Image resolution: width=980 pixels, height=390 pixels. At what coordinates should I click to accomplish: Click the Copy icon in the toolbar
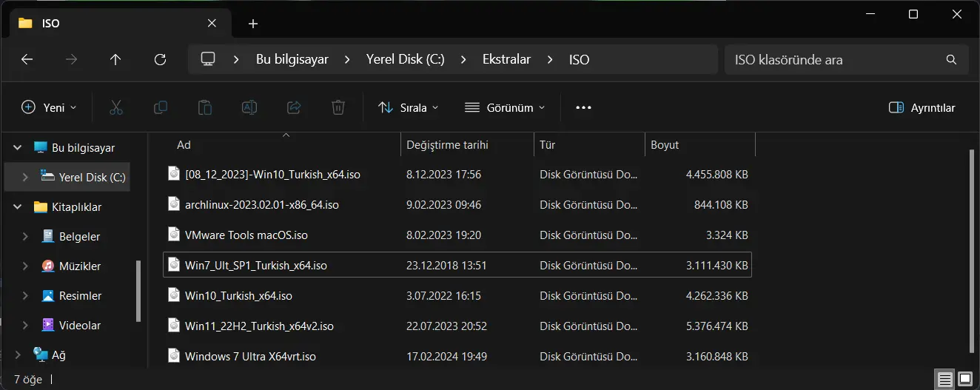pyautogui.click(x=160, y=107)
